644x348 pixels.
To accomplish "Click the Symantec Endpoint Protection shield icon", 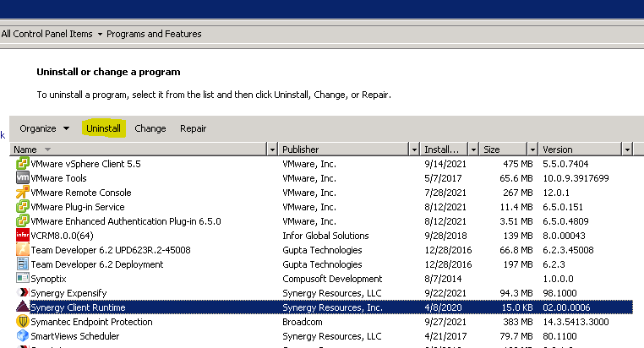I will [23, 321].
